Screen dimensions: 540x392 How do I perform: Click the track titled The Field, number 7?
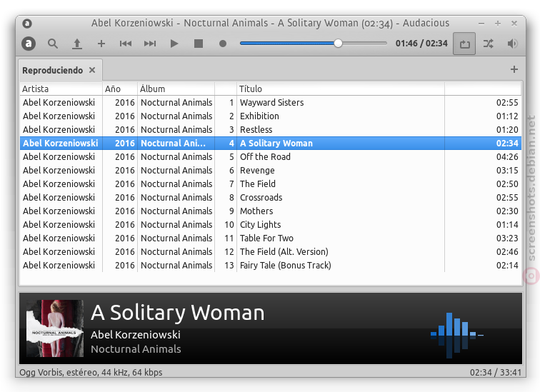(x=271, y=184)
